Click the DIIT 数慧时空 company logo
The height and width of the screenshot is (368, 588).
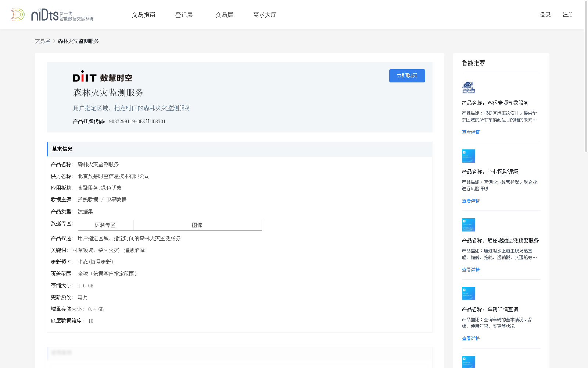(103, 77)
